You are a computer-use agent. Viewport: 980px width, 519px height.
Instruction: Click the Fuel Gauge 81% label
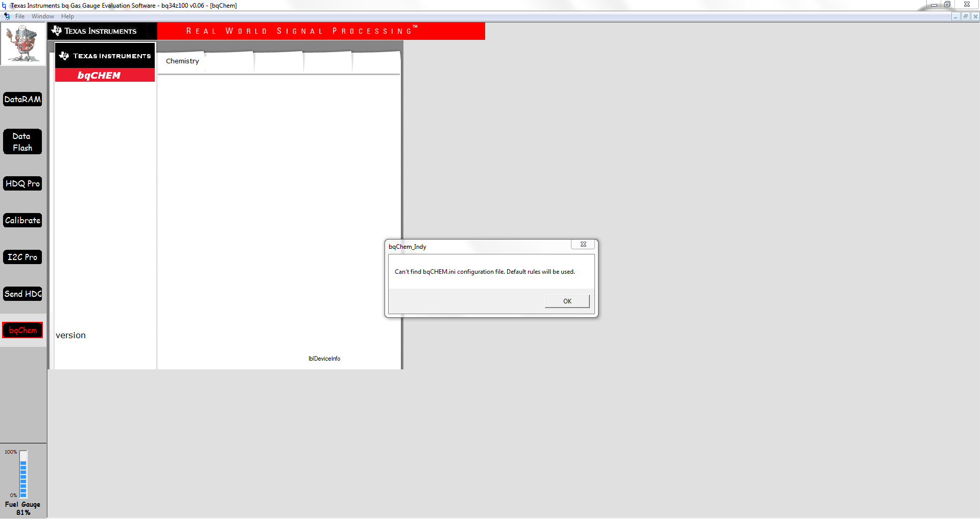(x=22, y=508)
